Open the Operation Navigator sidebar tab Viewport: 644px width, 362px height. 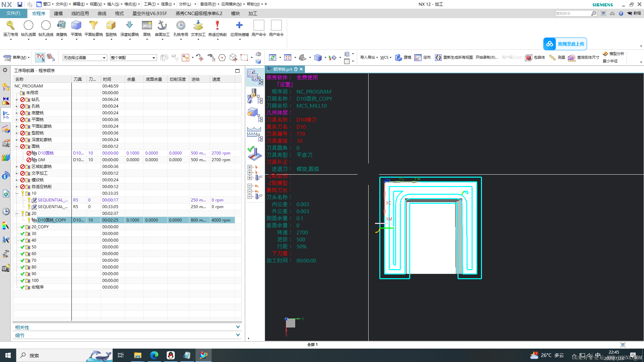tap(6, 115)
